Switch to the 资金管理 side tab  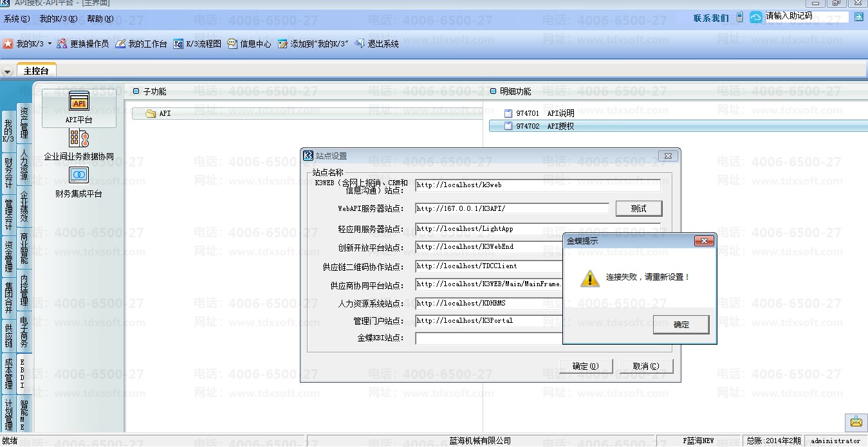(8, 256)
